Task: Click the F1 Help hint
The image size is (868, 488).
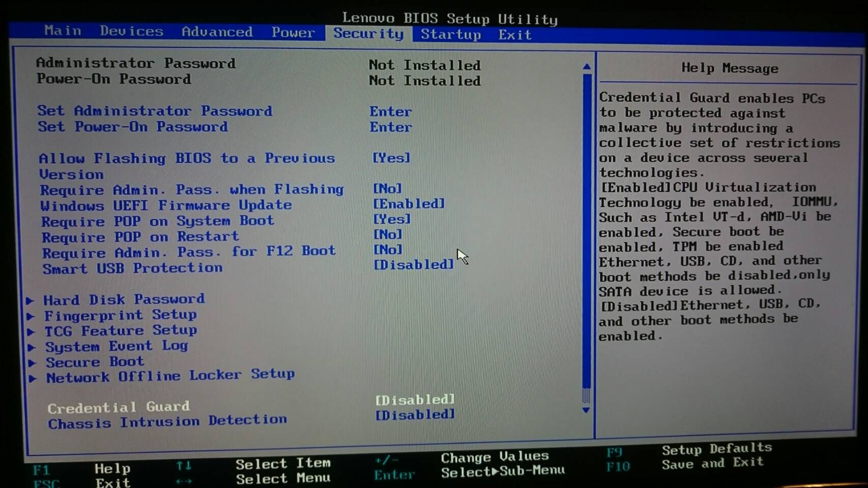Action: click(x=82, y=469)
